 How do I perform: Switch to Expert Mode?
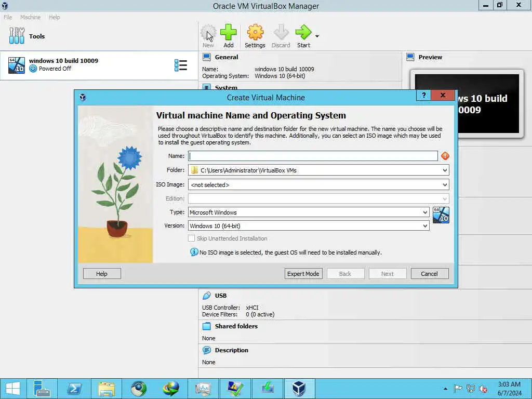coord(303,274)
